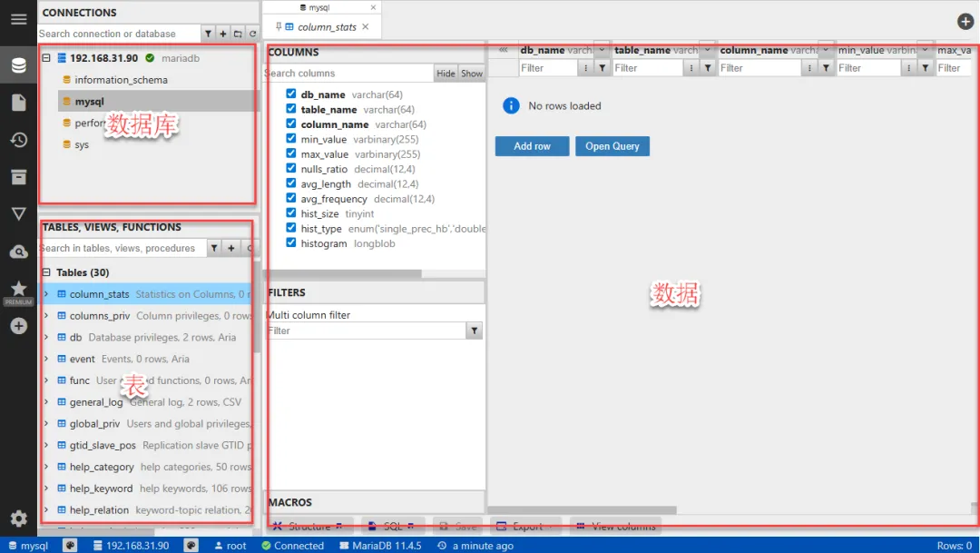Apply table_name filter funnel icon
980x553 pixels.
click(708, 68)
